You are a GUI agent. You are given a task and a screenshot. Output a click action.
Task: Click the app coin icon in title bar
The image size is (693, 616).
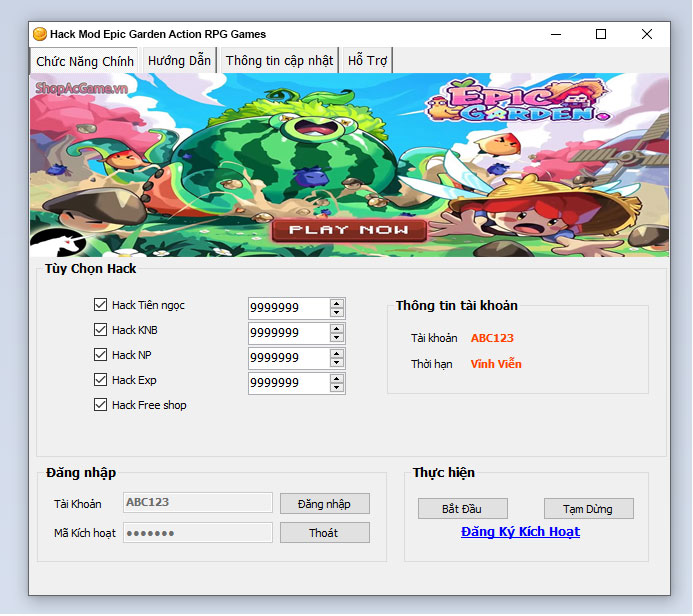pos(40,34)
